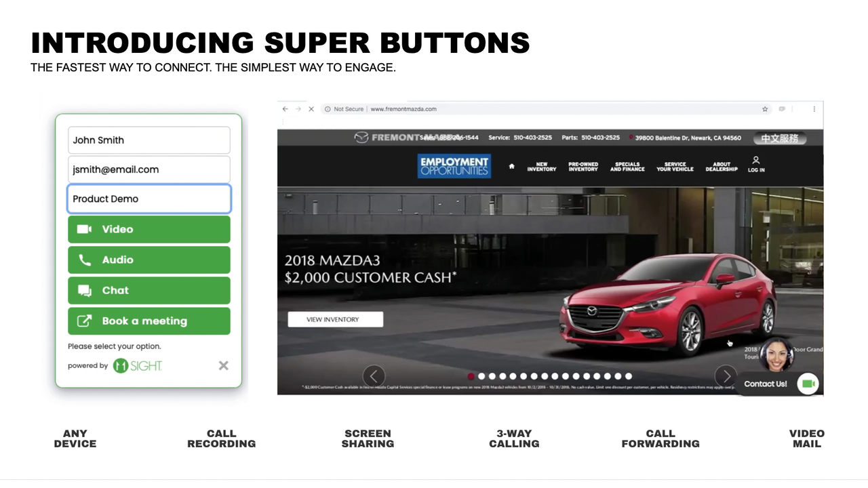
Task: Click the Employment Opportunities banner
Action: tap(454, 166)
